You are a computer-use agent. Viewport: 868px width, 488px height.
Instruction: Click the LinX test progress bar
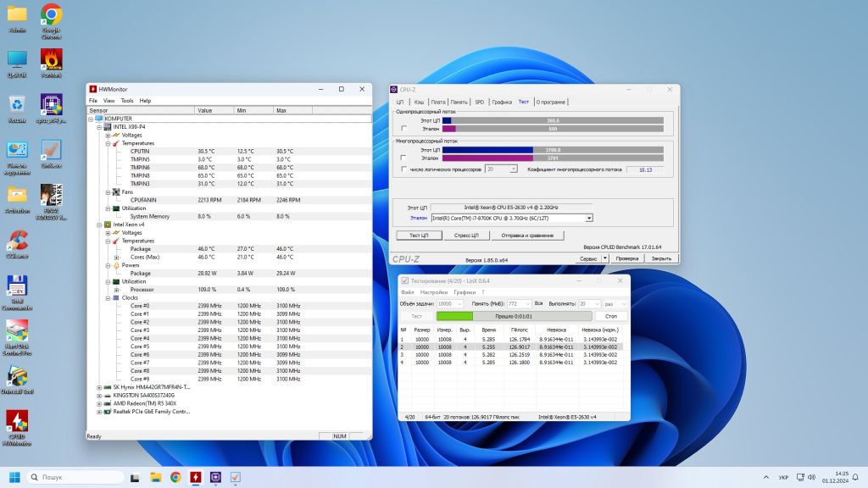[x=514, y=317]
